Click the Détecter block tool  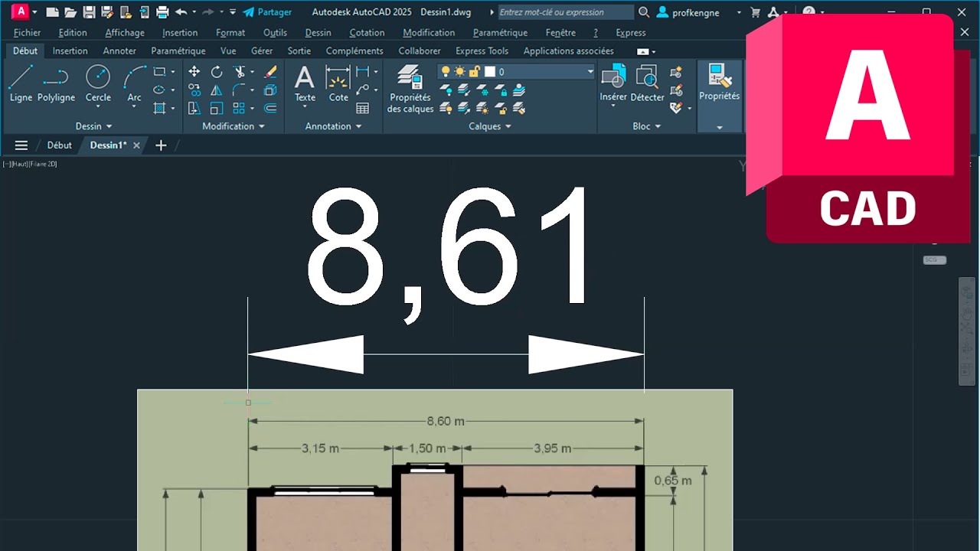point(647,84)
